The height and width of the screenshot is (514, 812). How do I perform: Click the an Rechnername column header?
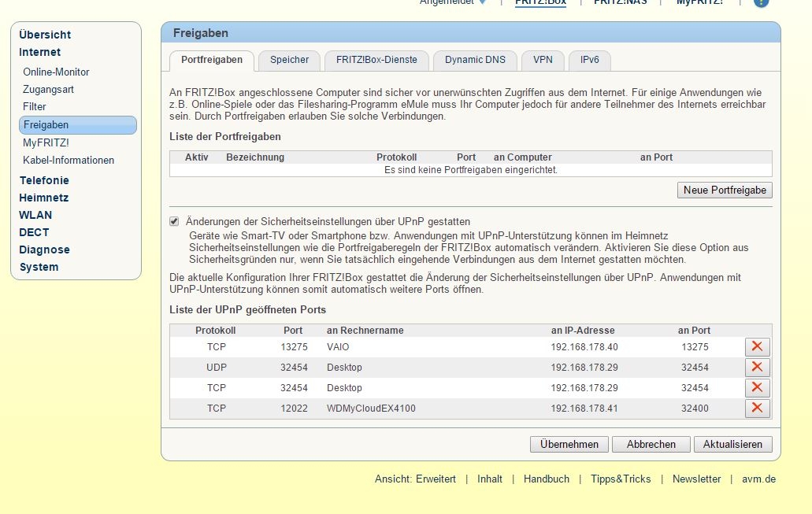coord(365,331)
